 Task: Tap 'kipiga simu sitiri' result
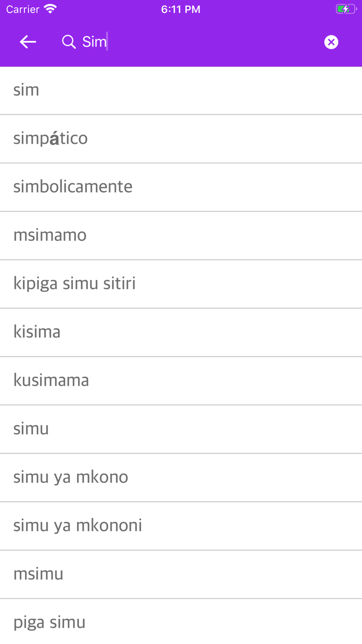[181, 283]
